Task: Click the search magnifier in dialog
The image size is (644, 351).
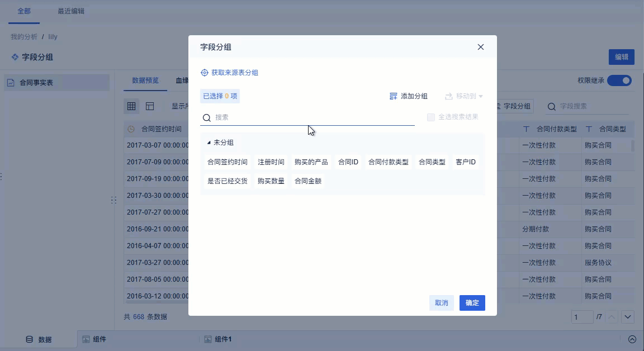Action: [x=207, y=118]
